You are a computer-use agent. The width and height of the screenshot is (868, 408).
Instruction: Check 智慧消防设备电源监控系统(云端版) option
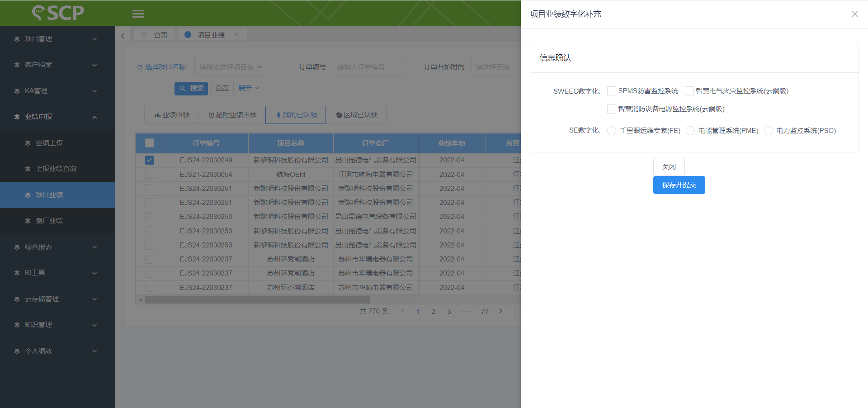611,109
